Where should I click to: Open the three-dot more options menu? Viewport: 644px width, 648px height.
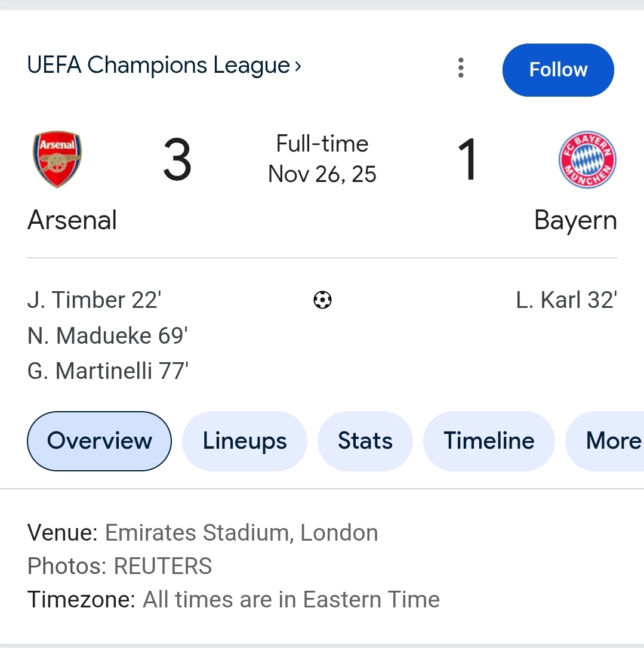coord(461,68)
